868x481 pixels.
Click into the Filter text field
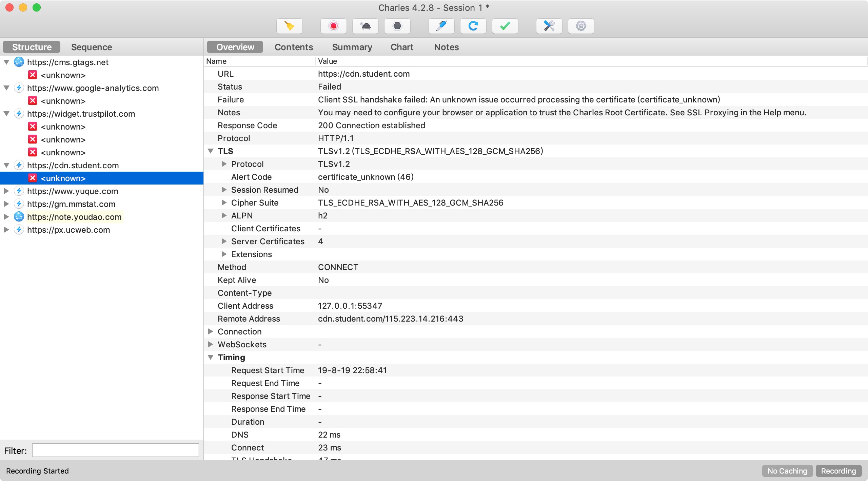pos(115,450)
